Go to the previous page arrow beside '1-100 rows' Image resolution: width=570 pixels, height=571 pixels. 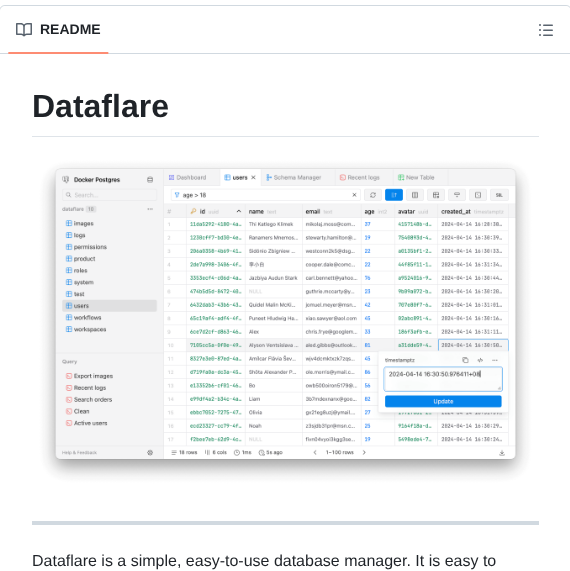click(315, 453)
